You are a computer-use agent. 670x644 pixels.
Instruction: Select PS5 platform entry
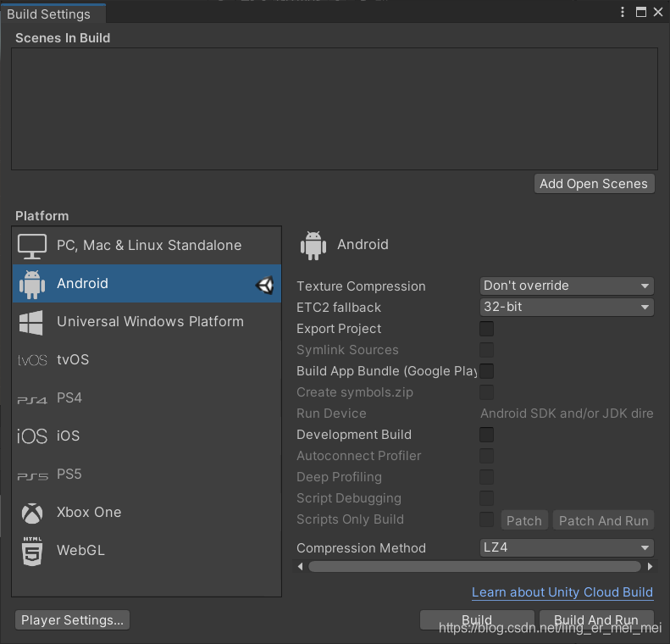point(147,474)
